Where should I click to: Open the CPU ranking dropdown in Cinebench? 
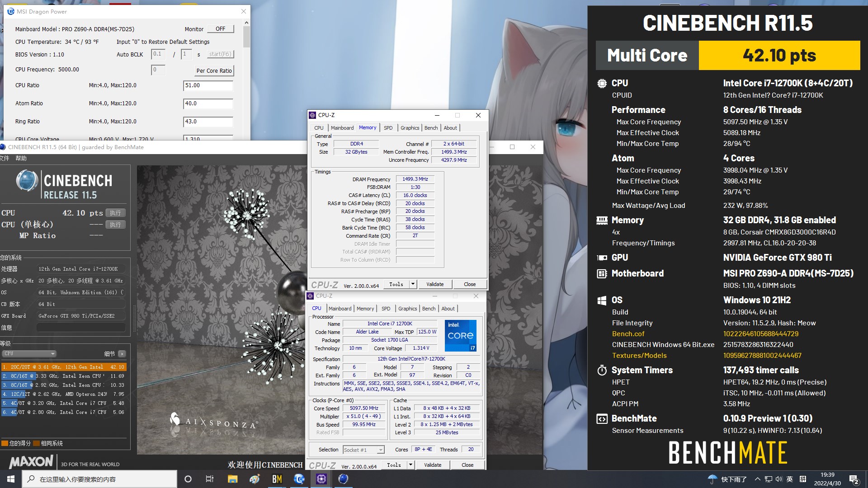pyautogui.click(x=29, y=354)
